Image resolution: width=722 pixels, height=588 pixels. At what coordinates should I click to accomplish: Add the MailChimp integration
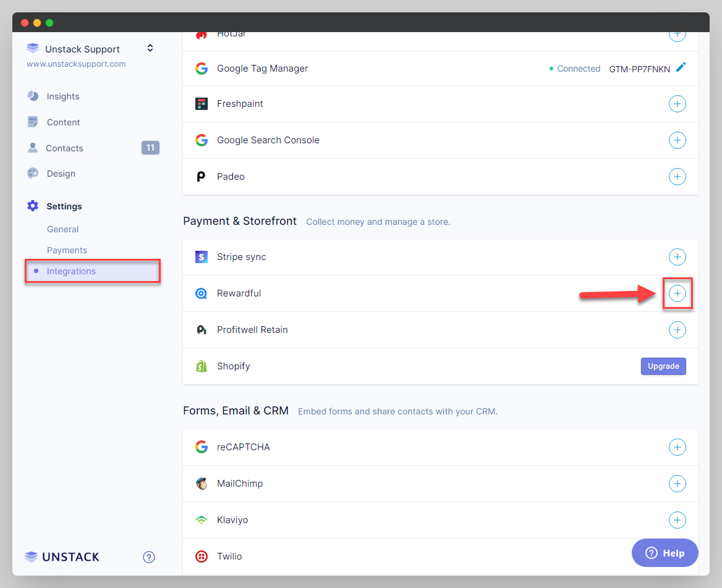coord(677,484)
